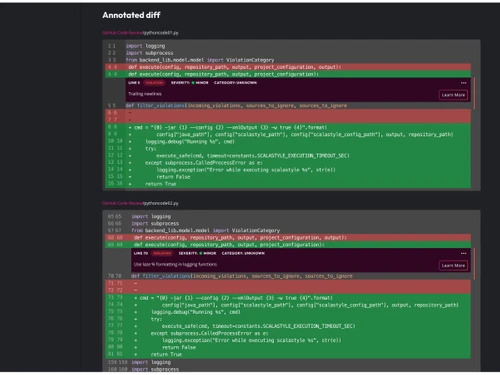Click CATEGORY: UNKNOWN in the LINE 5 annotation
This screenshot has height=375, width=500.
pos(235,83)
